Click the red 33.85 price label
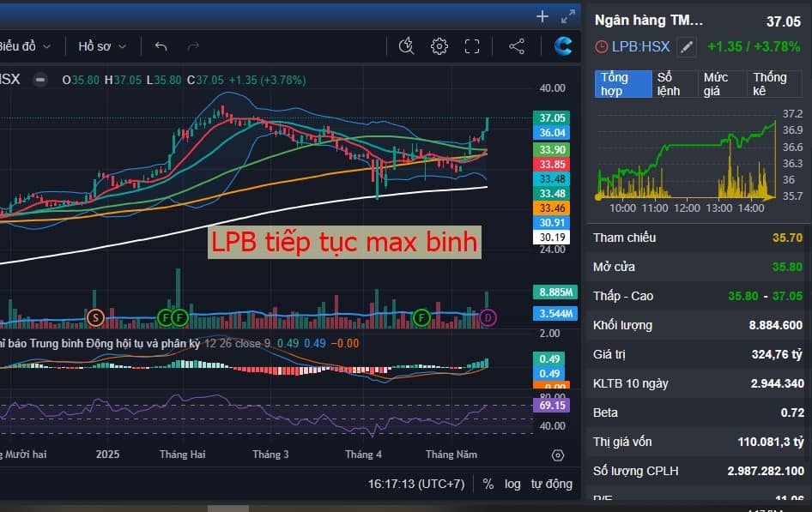812x512 pixels. click(x=552, y=165)
